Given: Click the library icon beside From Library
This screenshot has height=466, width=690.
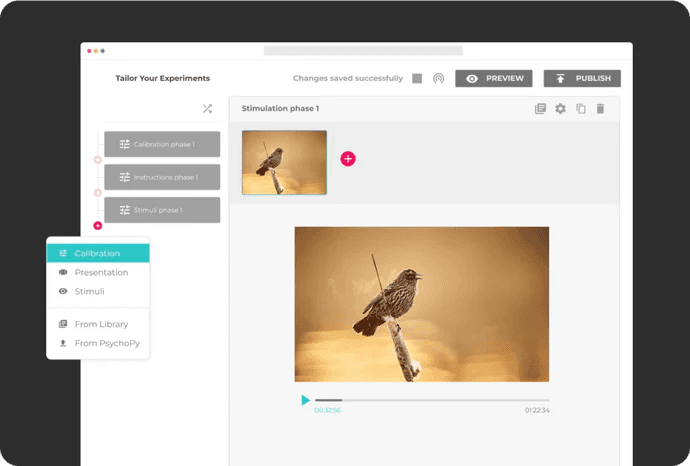Looking at the screenshot, I should 63,324.
